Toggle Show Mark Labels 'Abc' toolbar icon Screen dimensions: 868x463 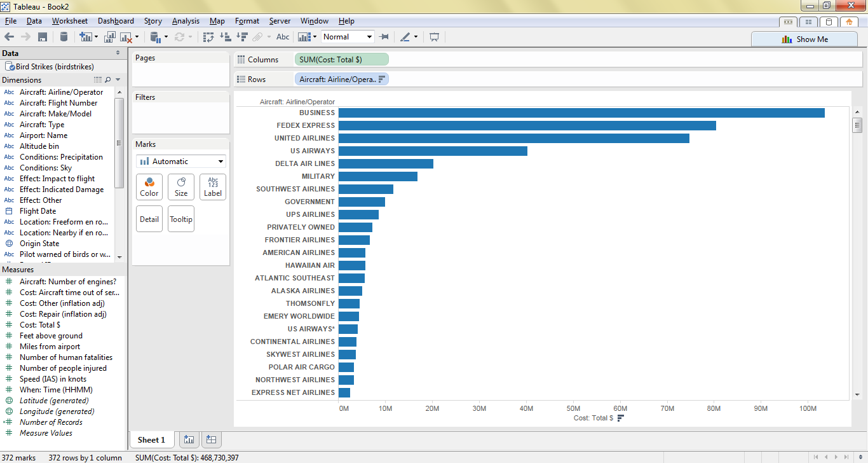tap(283, 37)
